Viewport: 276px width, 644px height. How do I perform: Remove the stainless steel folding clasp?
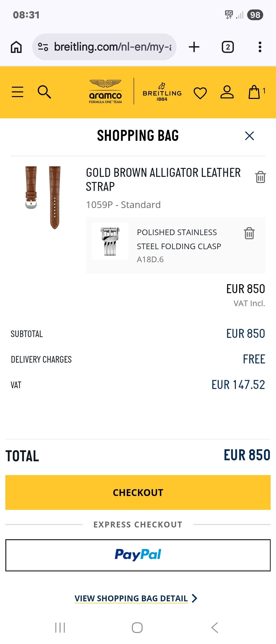click(249, 233)
